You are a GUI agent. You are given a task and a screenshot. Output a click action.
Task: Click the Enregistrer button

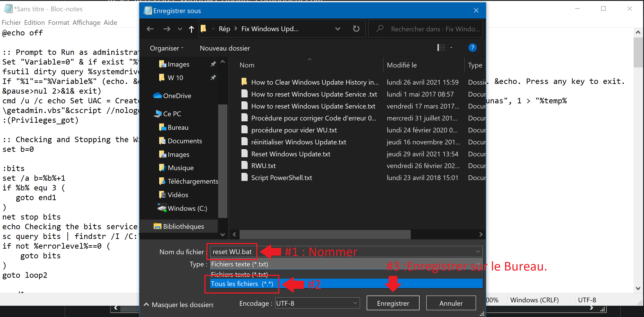tap(393, 303)
